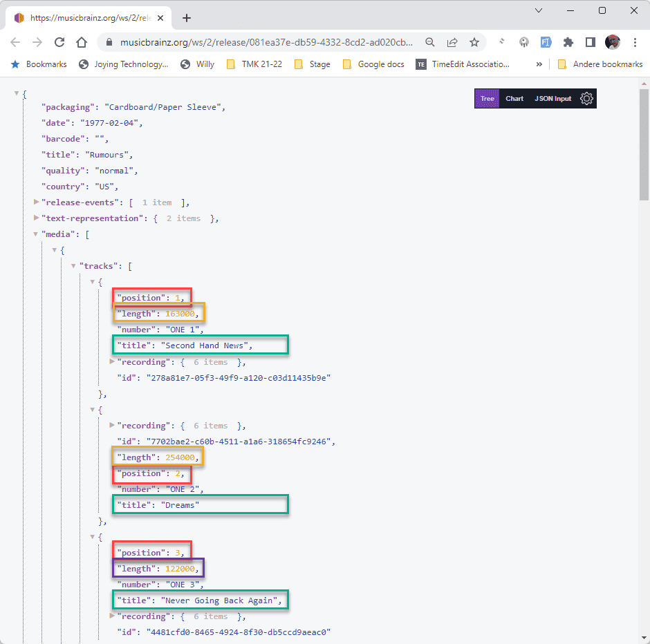Select the number value "ONE 3"
The width and height of the screenshot is (650, 644).
[183, 585]
